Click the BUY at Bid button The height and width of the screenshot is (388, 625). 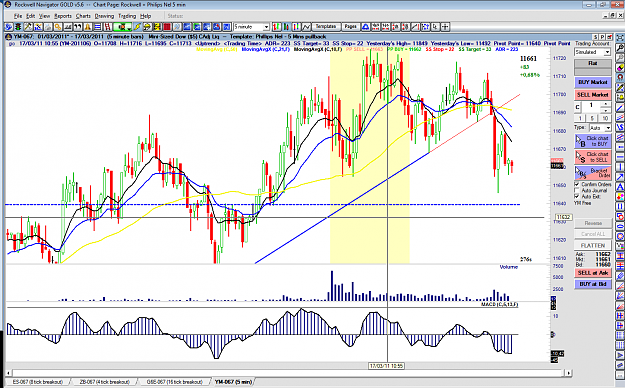tap(593, 284)
